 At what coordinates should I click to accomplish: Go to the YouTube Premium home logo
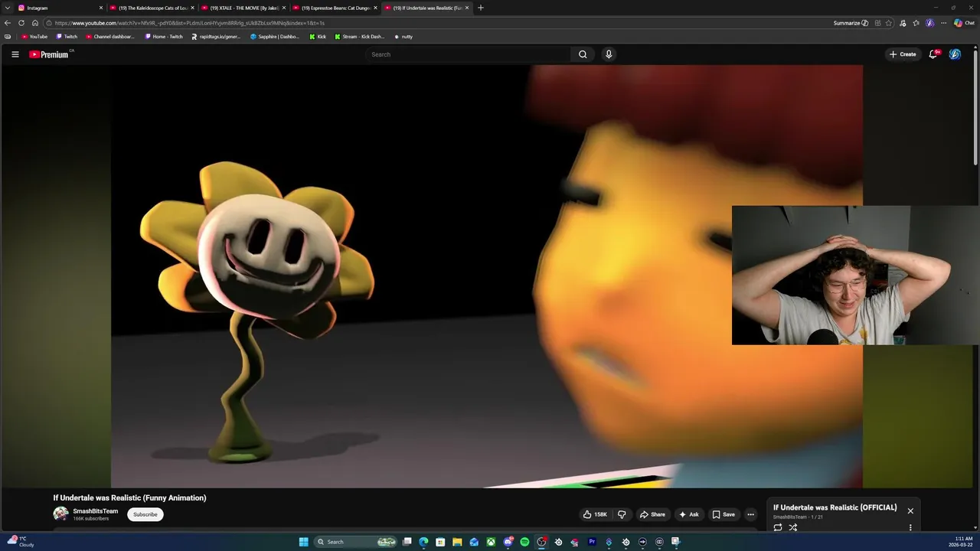[x=49, y=54]
